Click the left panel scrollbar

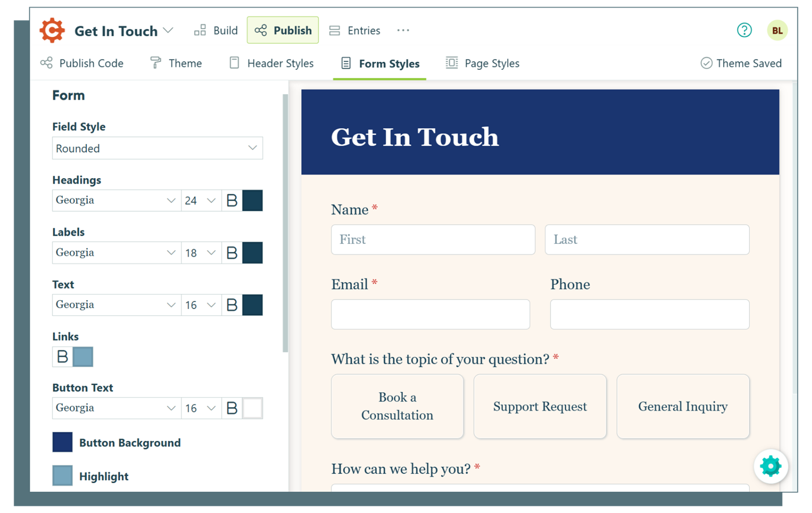click(285, 223)
